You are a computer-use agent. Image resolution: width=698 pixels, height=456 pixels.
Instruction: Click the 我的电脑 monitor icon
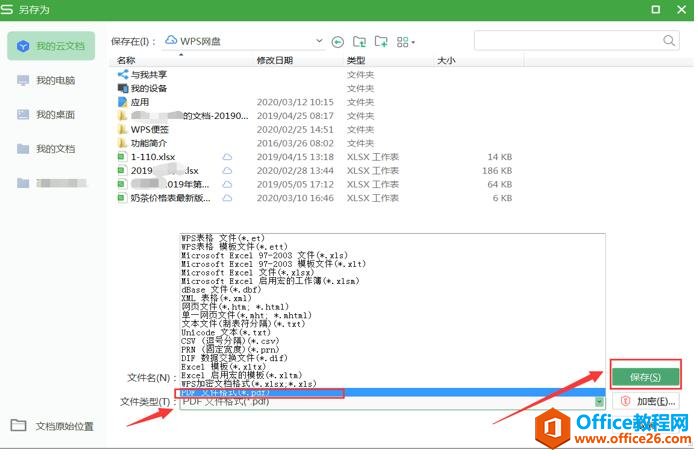[23, 81]
